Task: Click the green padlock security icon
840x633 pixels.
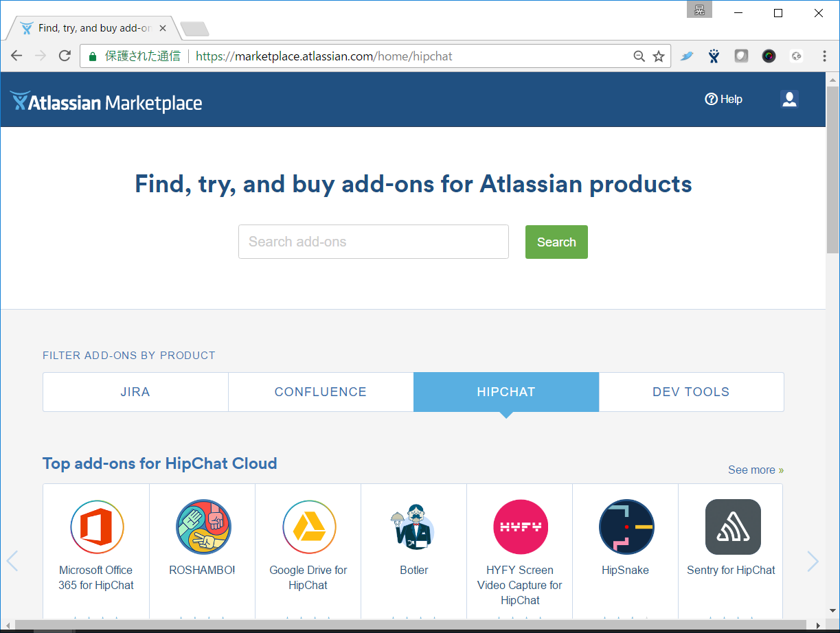Action: pos(93,56)
